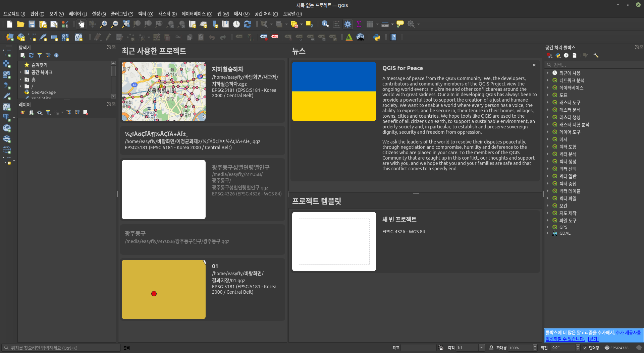Open the Python console icon
This screenshot has height=353, width=644.
[377, 37]
